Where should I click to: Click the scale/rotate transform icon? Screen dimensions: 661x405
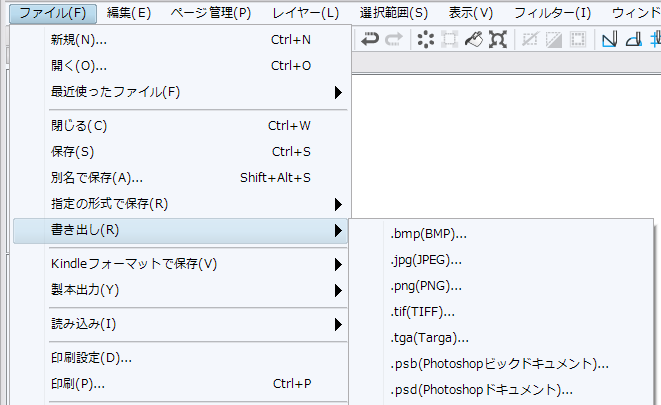(497, 40)
